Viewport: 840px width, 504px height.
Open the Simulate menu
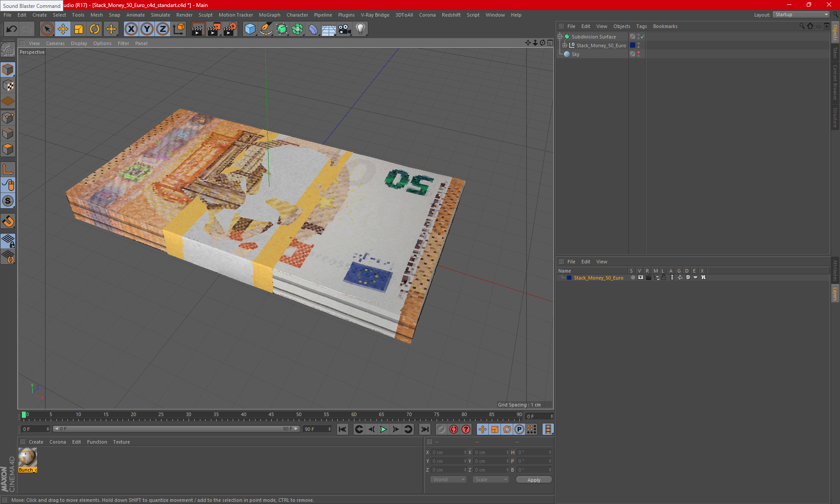pos(161,15)
